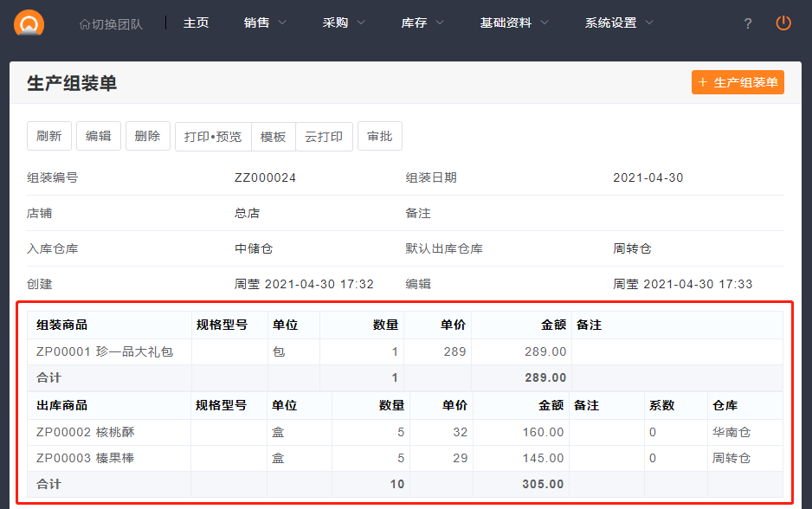This screenshot has width=812, height=509.
Task: Select the ZP00001 珍一品大礼包 row
Action: [x=105, y=351]
